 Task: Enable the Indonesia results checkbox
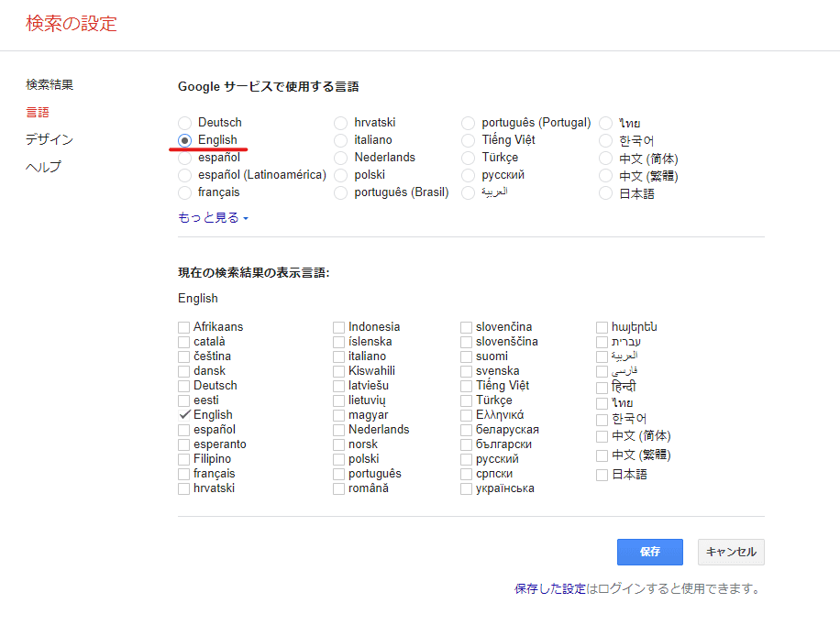tap(339, 327)
